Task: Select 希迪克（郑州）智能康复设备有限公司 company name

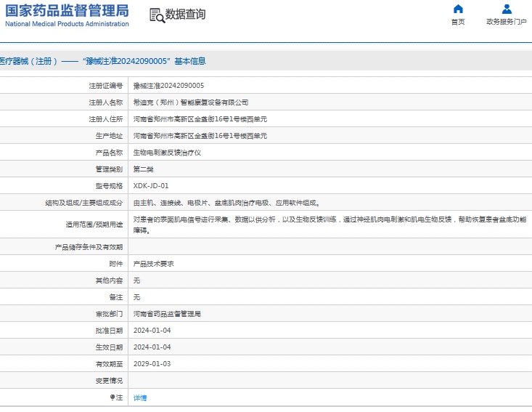Action: point(191,102)
